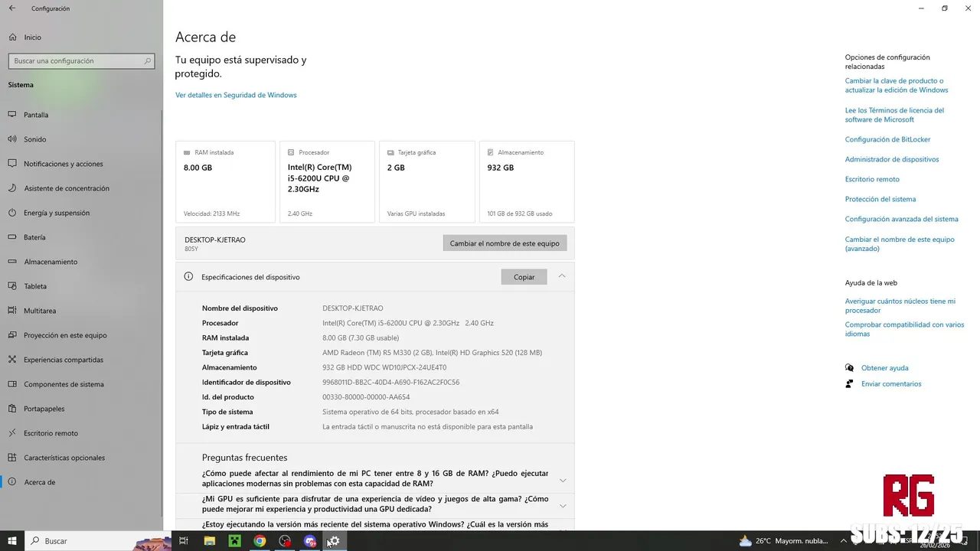The image size is (980, 551).
Task: Select Multitarea in the sidebar
Action: 40,311
